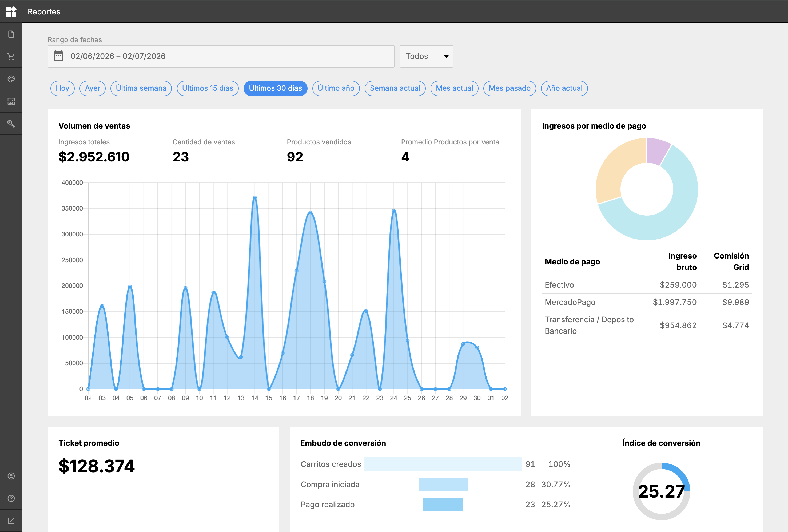This screenshot has height=532, width=788.
Task: Select the Hoy date filter
Action: [62, 89]
